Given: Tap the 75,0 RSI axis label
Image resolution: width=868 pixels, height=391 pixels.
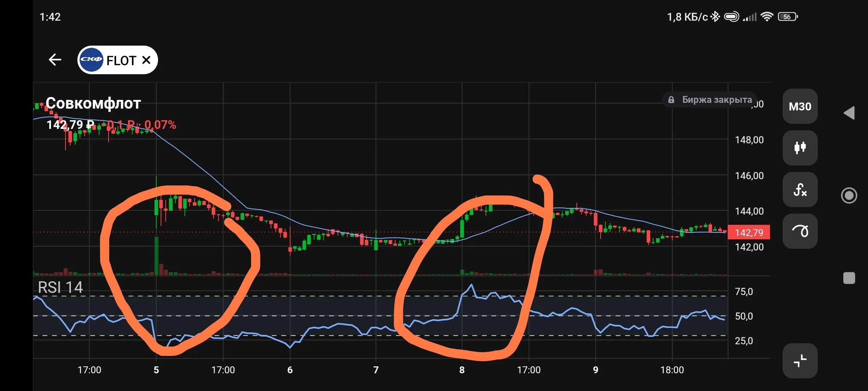Looking at the screenshot, I should (744, 292).
